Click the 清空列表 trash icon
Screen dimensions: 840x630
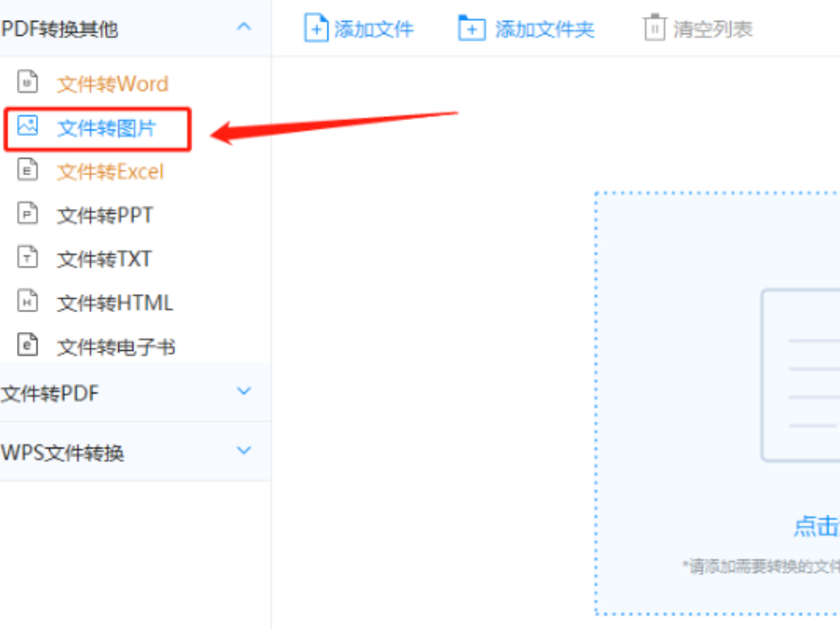(x=654, y=27)
